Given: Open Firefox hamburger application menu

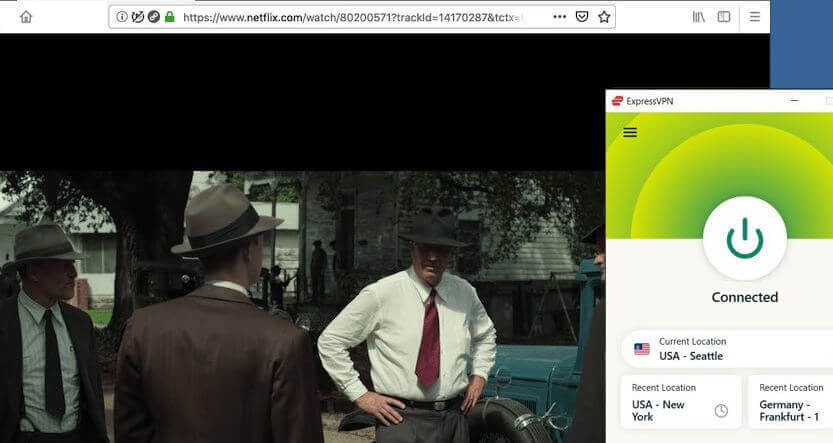Looking at the screenshot, I should click(755, 17).
